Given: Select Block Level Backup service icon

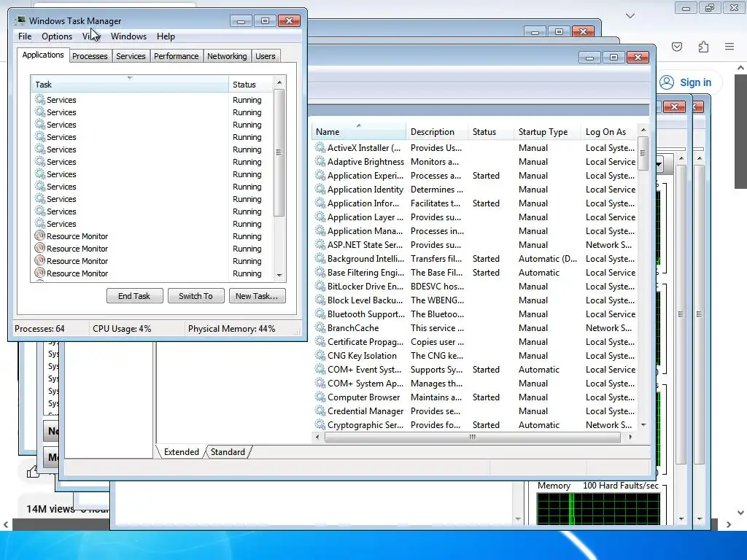Looking at the screenshot, I should click(320, 300).
